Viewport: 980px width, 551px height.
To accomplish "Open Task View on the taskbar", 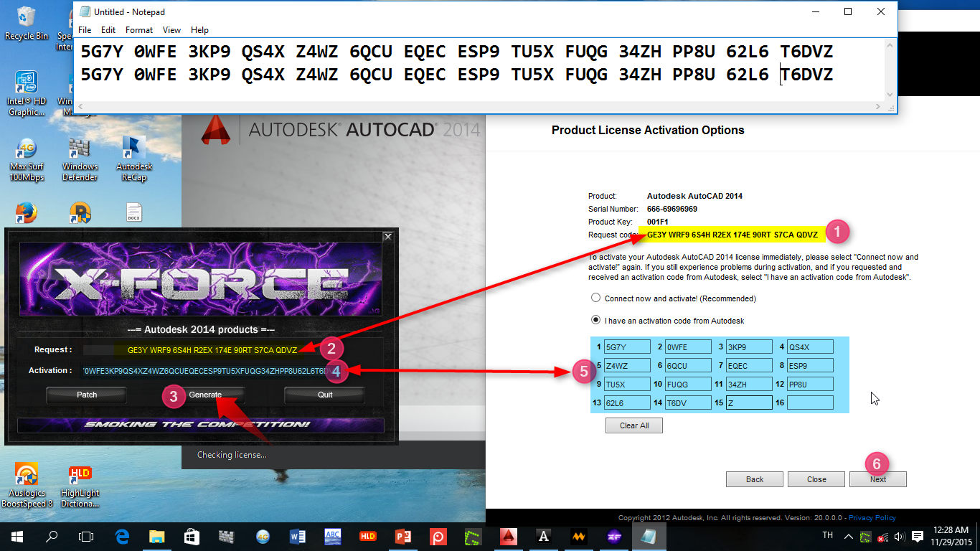I will tap(86, 536).
